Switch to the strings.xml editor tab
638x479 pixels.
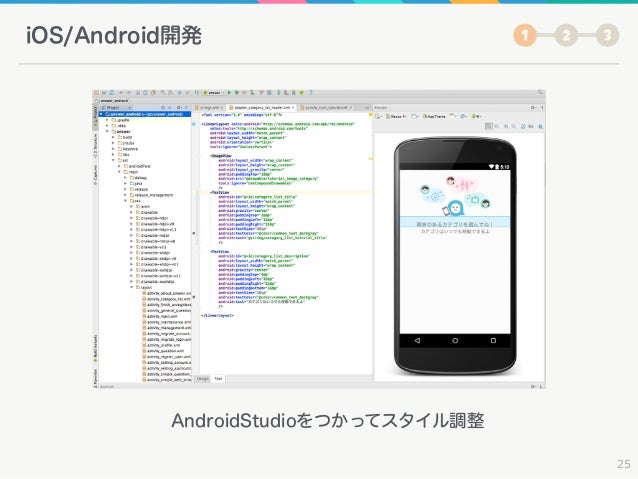pyautogui.click(x=208, y=107)
